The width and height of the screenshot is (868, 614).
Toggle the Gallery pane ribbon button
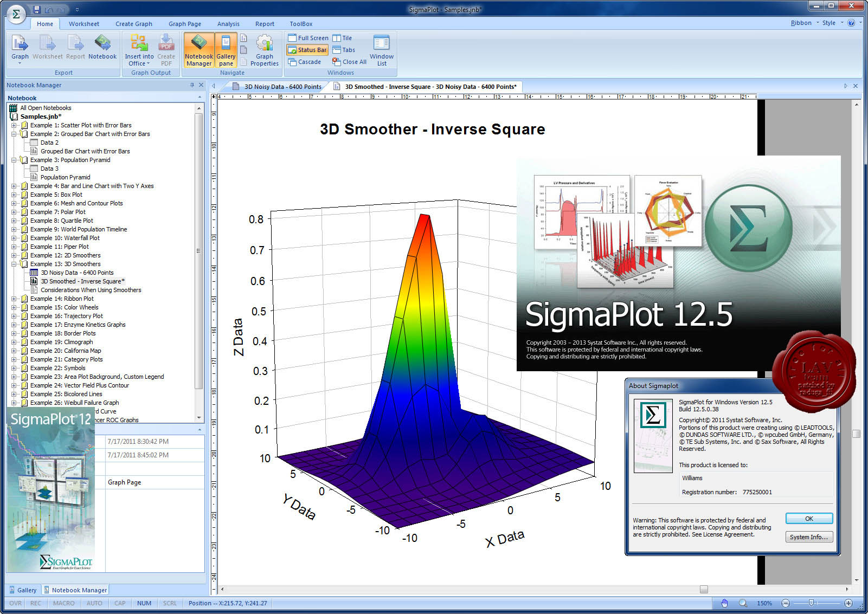point(226,50)
